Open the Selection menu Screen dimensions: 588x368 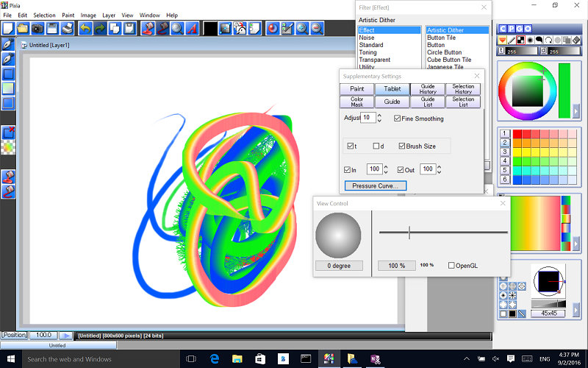[44, 15]
